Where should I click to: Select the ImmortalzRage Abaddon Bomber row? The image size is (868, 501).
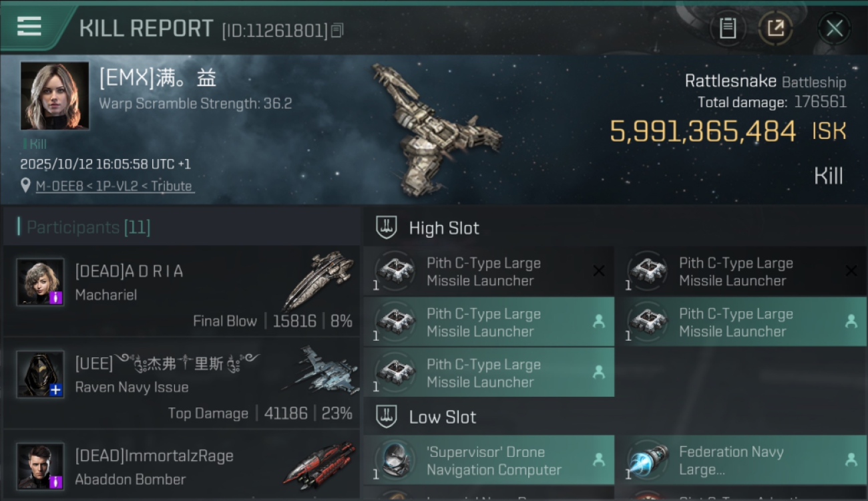[182, 466]
